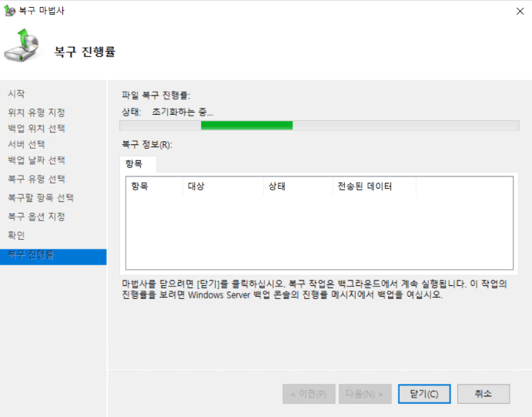
Task: Click the 전송된 데이터 column header
Action: (x=373, y=187)
